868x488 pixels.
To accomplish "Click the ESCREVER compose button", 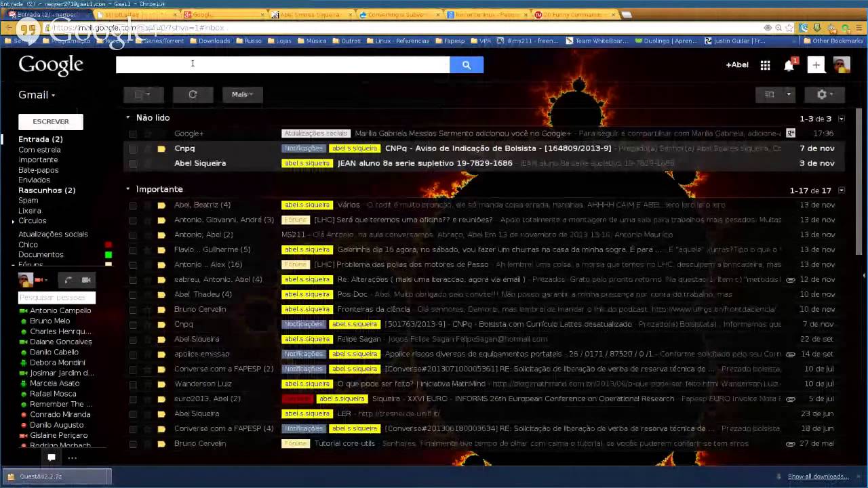I will pyautogui.click(x=51, y=121).
